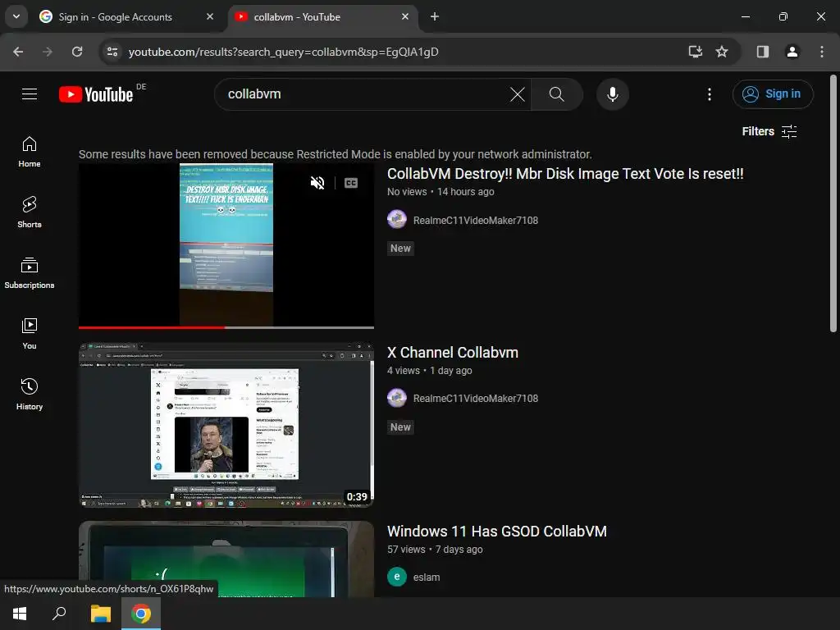Play the CollabVM Destroy Mbr video preview
Image resolution: width=840 pixels, height=630 pixels.
tap(226, 245)
